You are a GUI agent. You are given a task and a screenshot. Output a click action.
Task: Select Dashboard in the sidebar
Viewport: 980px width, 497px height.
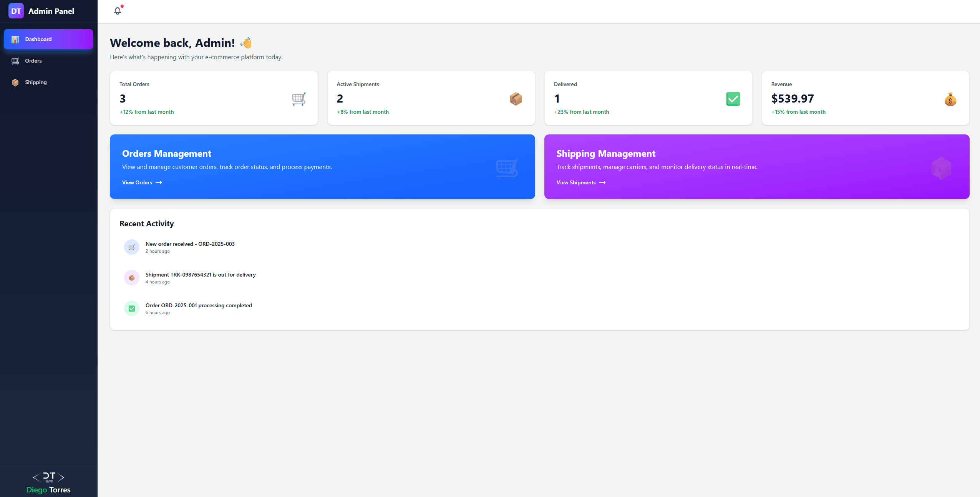[48, 39]
